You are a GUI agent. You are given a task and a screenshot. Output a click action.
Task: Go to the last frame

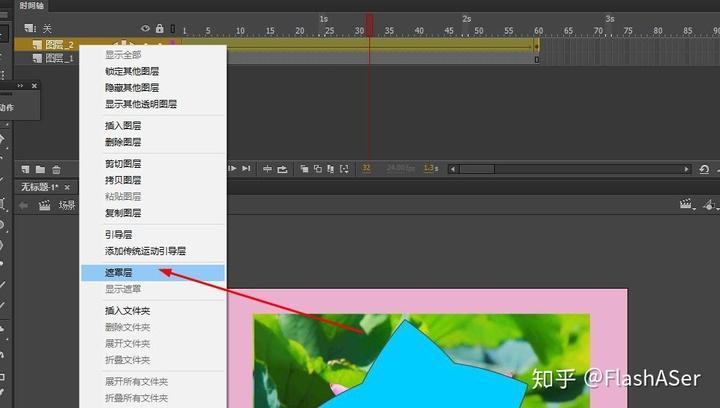coord(247,168)
